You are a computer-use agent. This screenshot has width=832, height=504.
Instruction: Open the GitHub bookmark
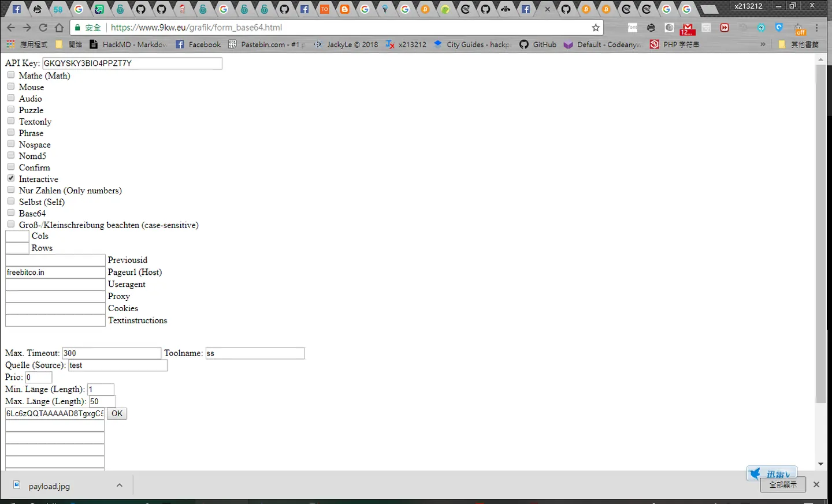tap(537, 44)
